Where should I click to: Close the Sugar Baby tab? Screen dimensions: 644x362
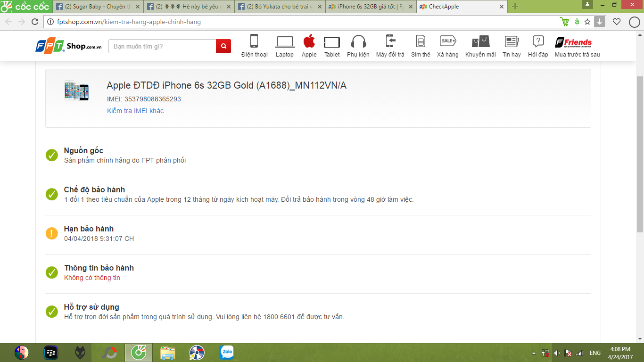pyautogui.click(x=137, y=7)
